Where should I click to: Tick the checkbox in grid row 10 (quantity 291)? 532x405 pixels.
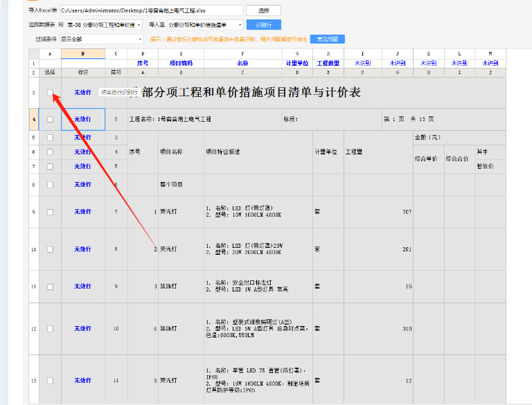click(x=50, y=250)
